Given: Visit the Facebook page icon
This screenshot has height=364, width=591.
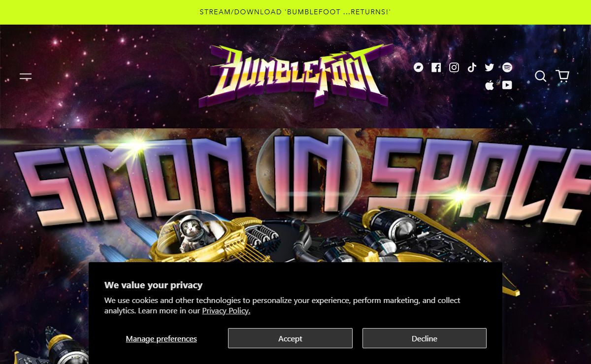Looking at the screenshot, I should point(436,67).
